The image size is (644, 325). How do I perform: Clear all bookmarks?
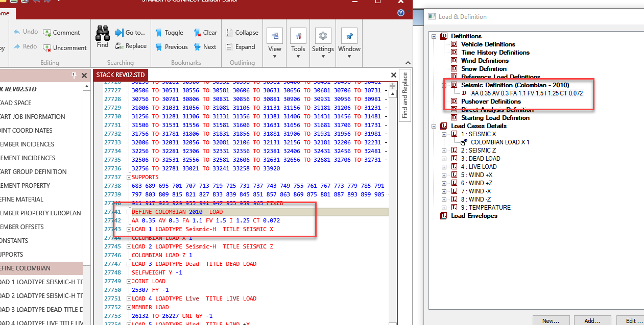[x=205, y=33]
